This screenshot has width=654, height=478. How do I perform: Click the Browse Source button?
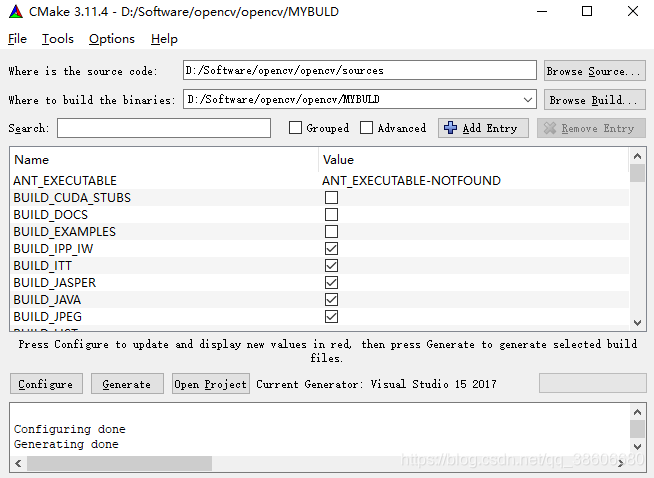[x=594, y=71]
